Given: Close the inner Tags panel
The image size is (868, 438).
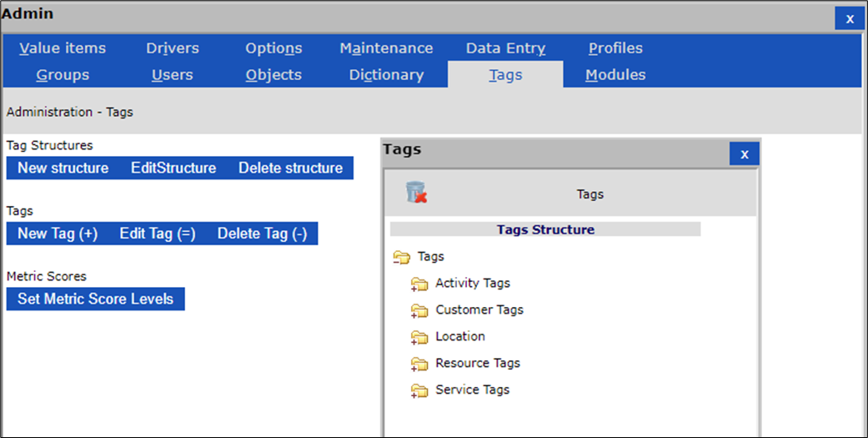Looking at the screenshot, I should click(744, 154).
